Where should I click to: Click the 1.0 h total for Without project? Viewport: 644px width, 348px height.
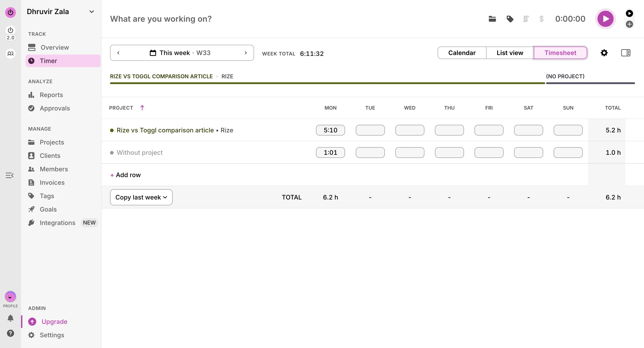(613, 153)
